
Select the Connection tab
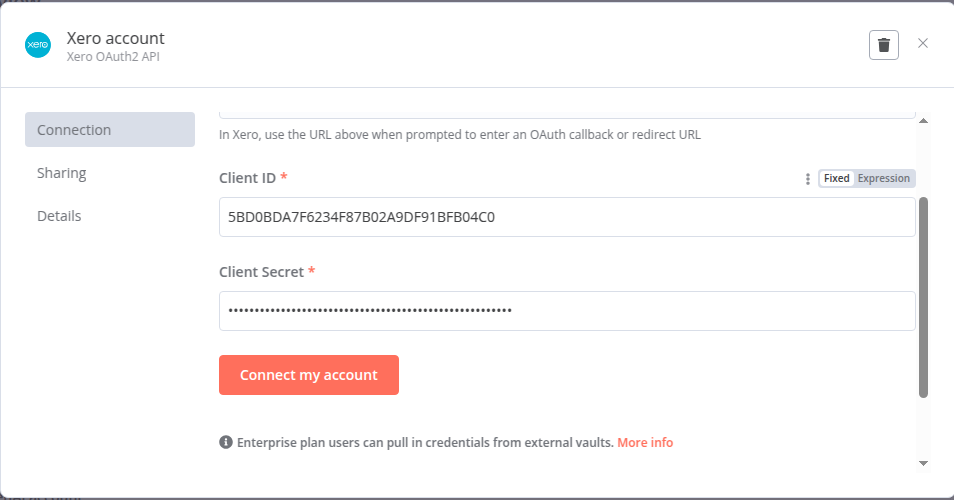109,130
